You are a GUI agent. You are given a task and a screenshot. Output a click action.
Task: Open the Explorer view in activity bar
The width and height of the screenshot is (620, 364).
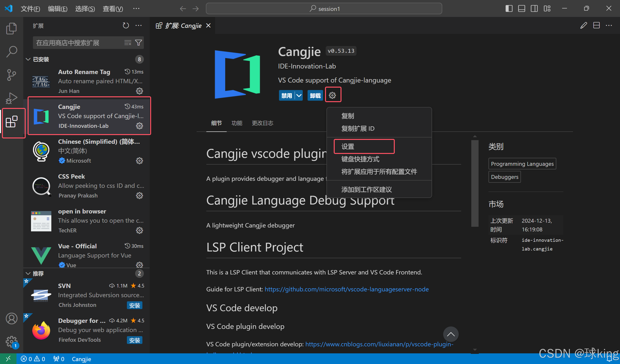click(x=11, y=28)
